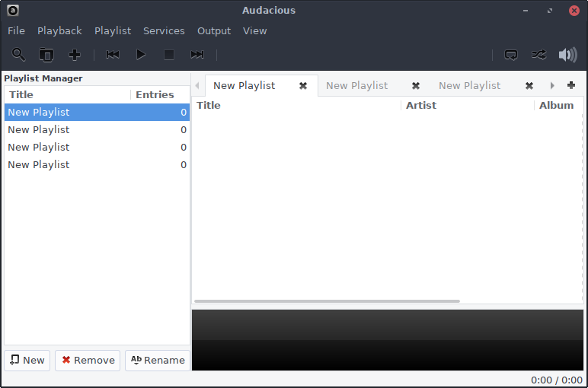Click the New playlist button

[x=27, y=361]
